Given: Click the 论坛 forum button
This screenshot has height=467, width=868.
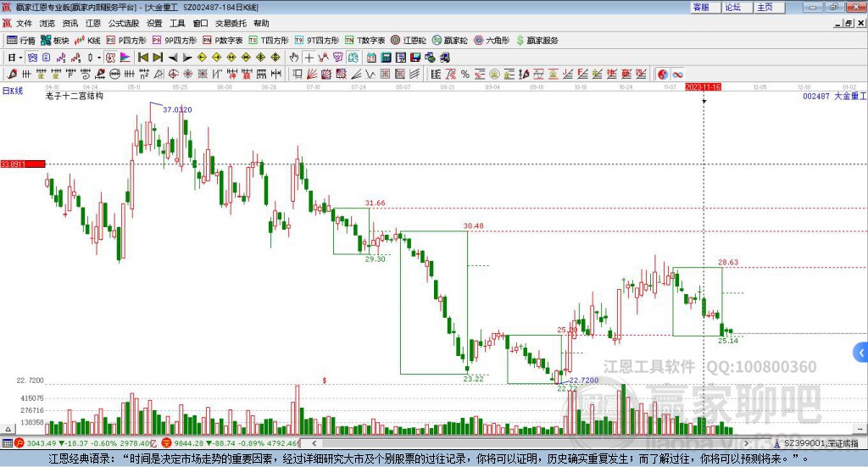Looking at the screenshot, I should pyautogui.click(x=737, y=7).
